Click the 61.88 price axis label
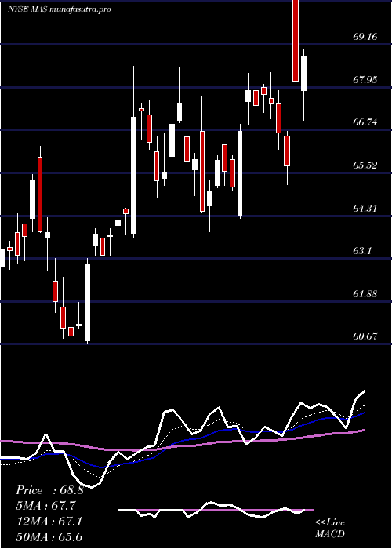The height and width of the screenshot is (549, 392). 365,294
